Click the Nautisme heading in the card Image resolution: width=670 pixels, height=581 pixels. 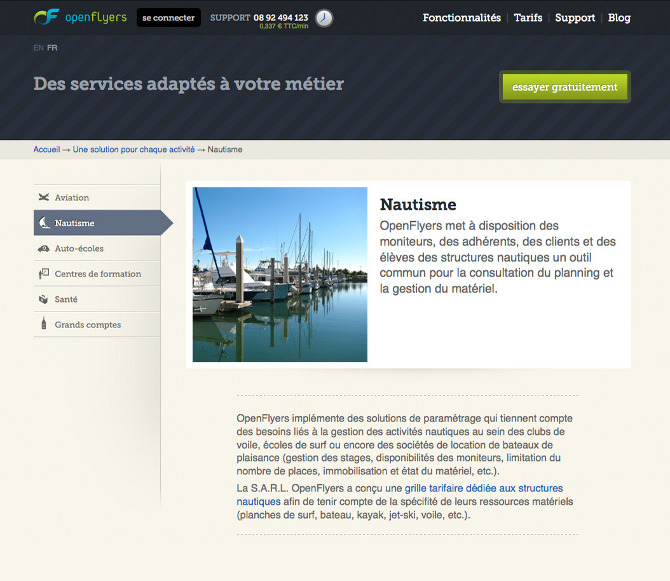[x=418, y=204]
